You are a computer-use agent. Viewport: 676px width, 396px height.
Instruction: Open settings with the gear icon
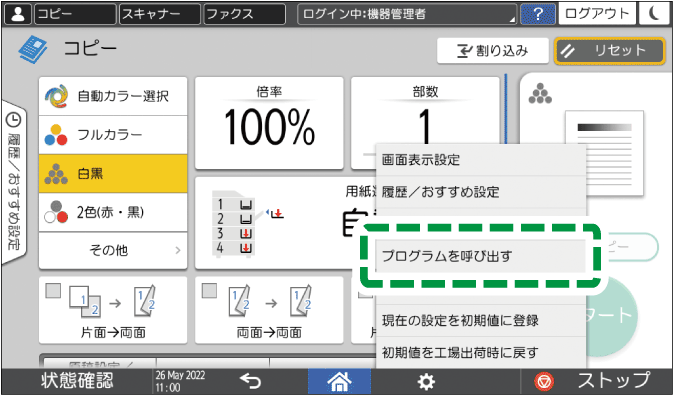426,381
